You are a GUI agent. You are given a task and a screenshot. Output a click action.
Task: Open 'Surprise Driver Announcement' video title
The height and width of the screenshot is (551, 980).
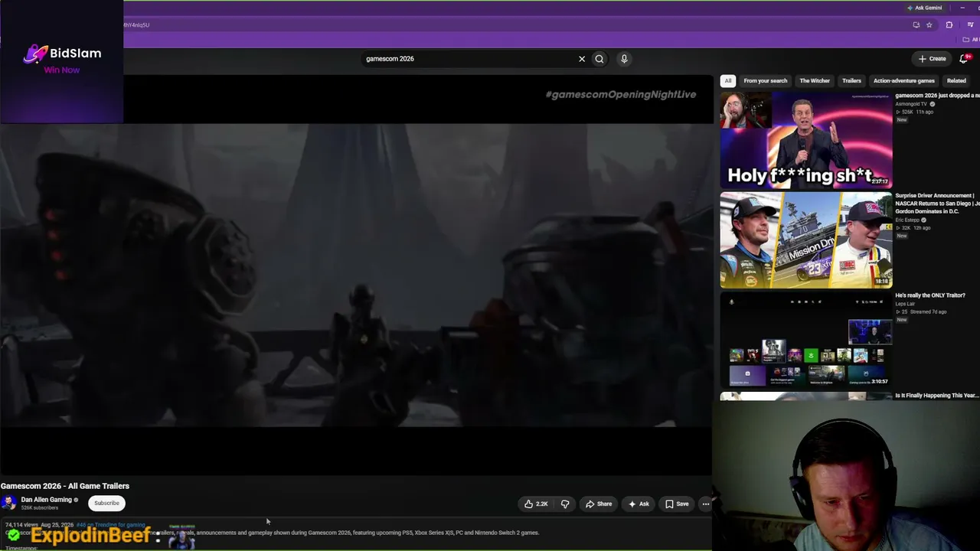pyautogui.click(x=937, y=203)
